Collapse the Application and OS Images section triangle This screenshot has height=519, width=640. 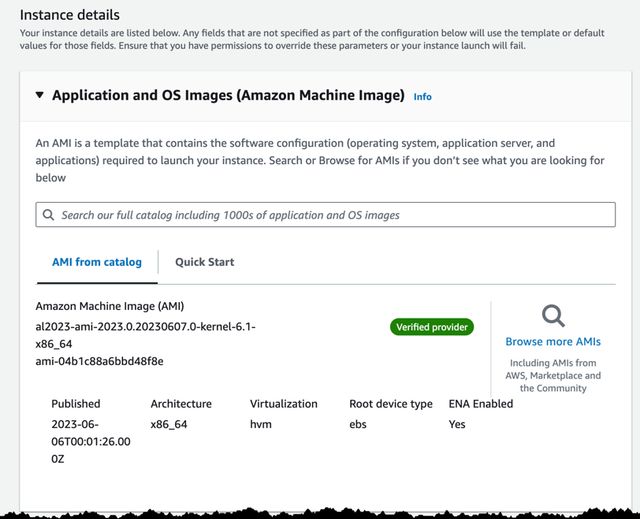pyautogui.click(x=40, y=95)
